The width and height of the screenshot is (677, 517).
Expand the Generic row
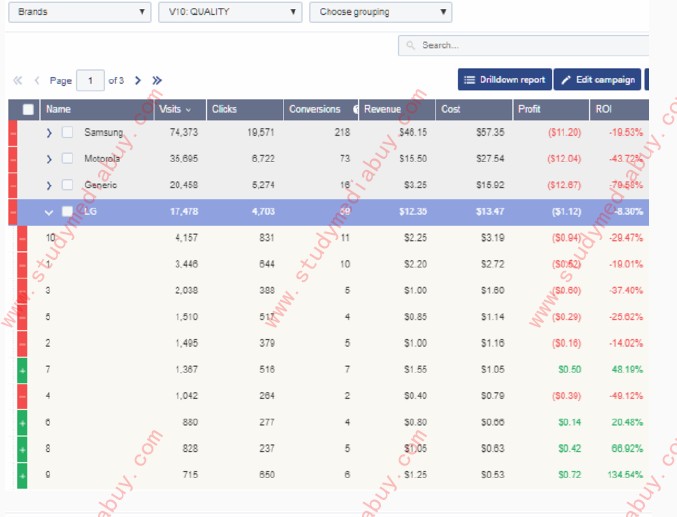(x=49, y=186)
